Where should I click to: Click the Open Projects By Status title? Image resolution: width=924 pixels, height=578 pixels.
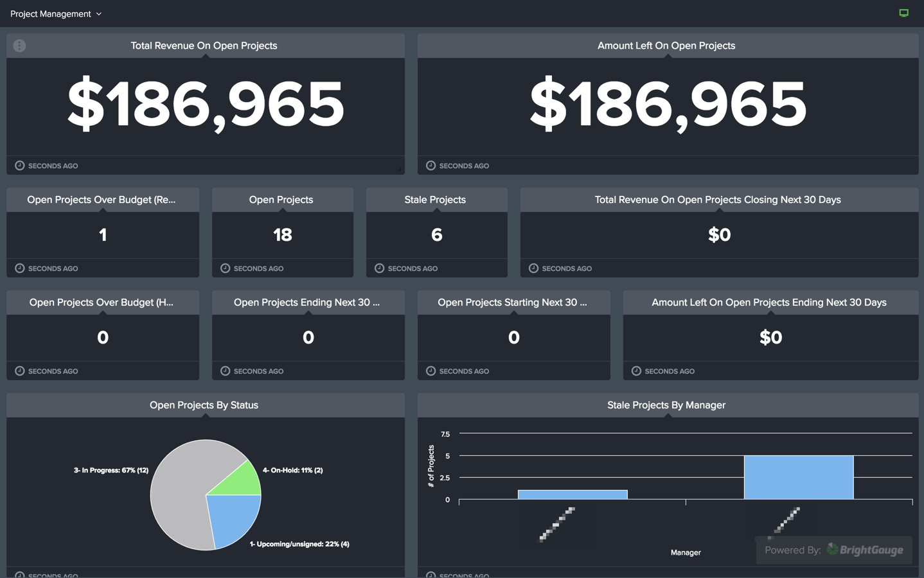[x=204, y=405]
